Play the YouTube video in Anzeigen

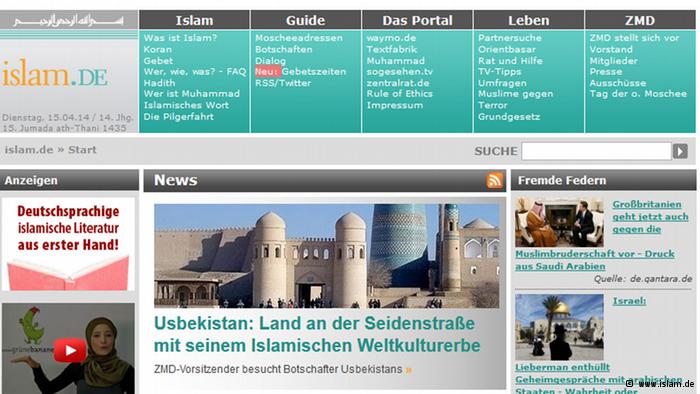70,350
